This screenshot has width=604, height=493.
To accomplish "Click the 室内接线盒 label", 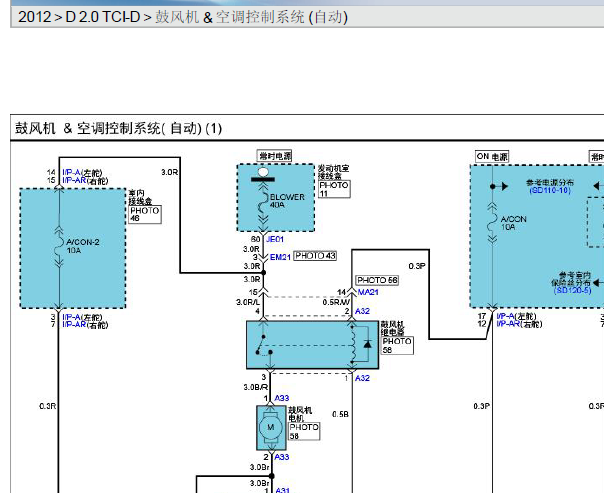I will pos(140,197).
